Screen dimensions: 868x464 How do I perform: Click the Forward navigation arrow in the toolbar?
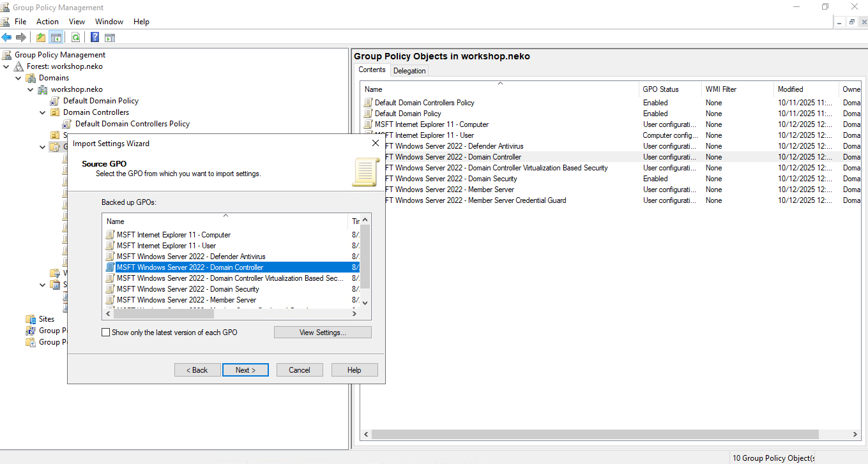[x=20, y=37]
